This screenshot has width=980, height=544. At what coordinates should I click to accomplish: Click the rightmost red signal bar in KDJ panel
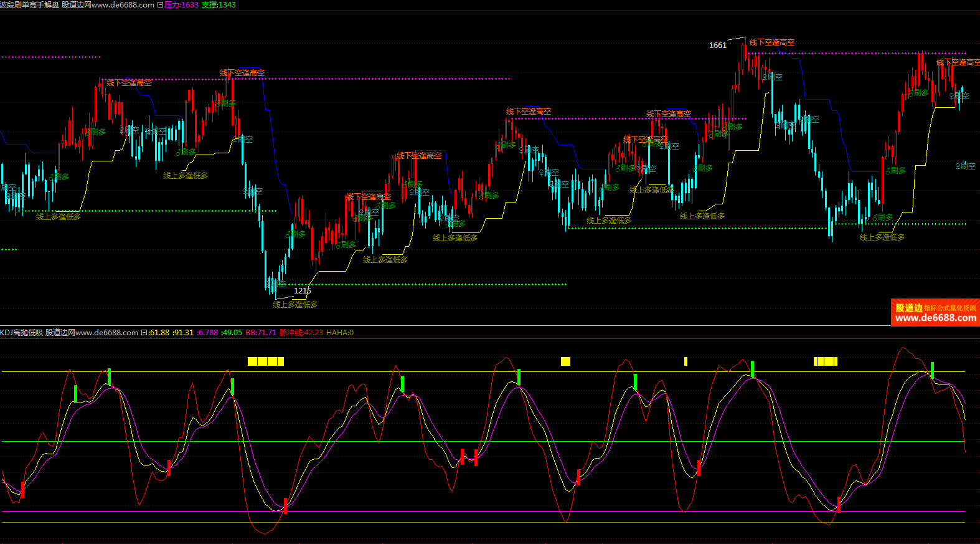pyautogui.click(x=839, y=505)
